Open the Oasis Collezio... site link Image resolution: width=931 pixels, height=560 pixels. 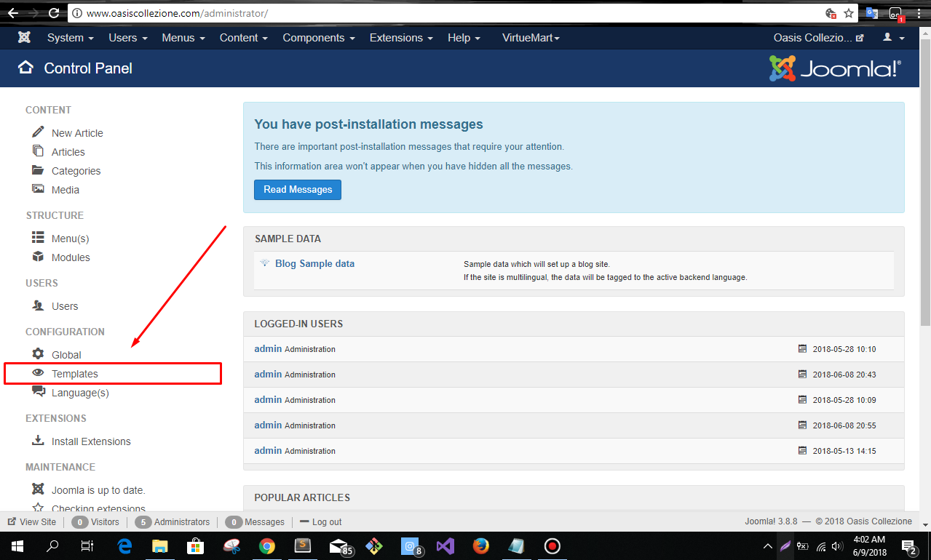point(818,38)
